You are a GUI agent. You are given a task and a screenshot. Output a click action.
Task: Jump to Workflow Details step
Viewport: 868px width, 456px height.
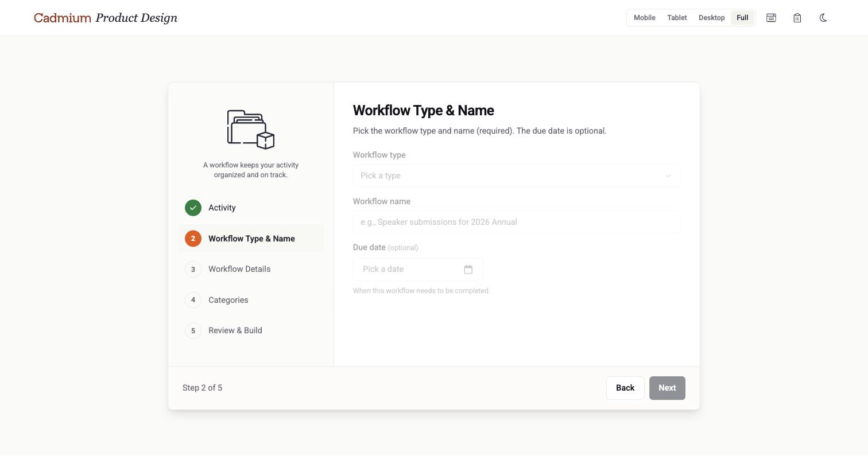click(x=251, y=269)
